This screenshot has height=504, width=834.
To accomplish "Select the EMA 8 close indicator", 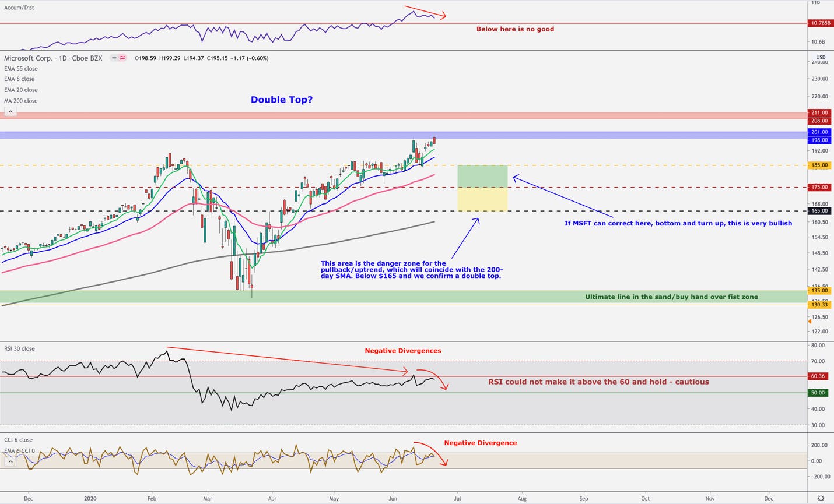I will (x=19, y=79).
